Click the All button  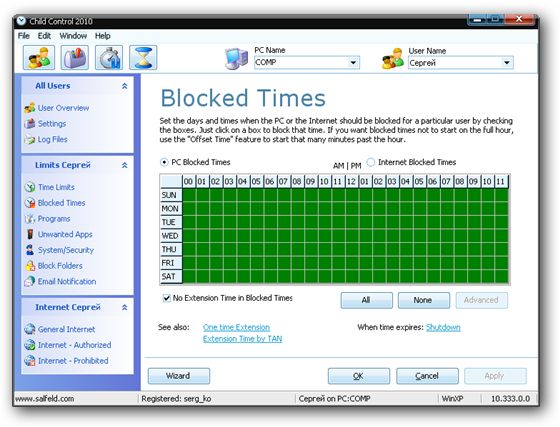[x=366, y=300]
